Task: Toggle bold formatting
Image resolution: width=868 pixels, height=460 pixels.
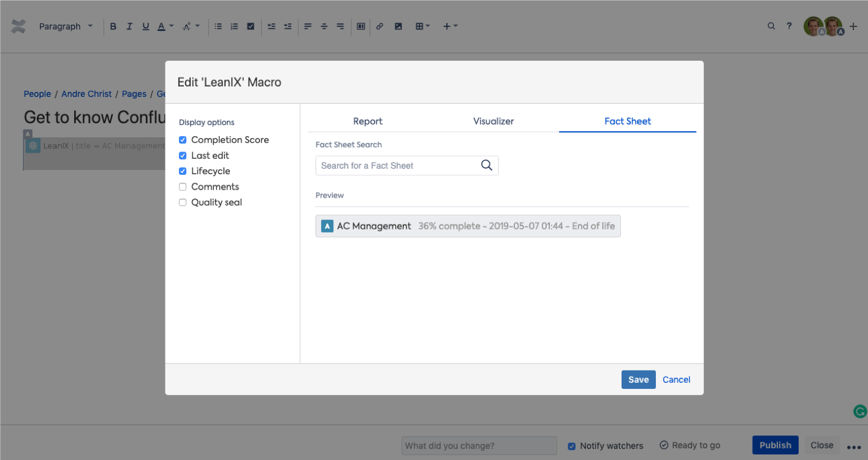Action: point(113,26)
